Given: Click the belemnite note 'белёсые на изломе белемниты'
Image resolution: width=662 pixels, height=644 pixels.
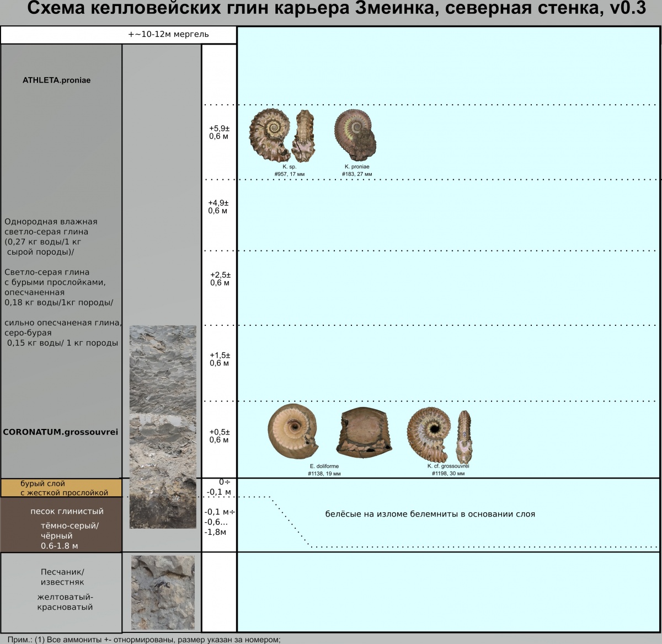Looking at the screenshot, I should click(x=430, y=514).
